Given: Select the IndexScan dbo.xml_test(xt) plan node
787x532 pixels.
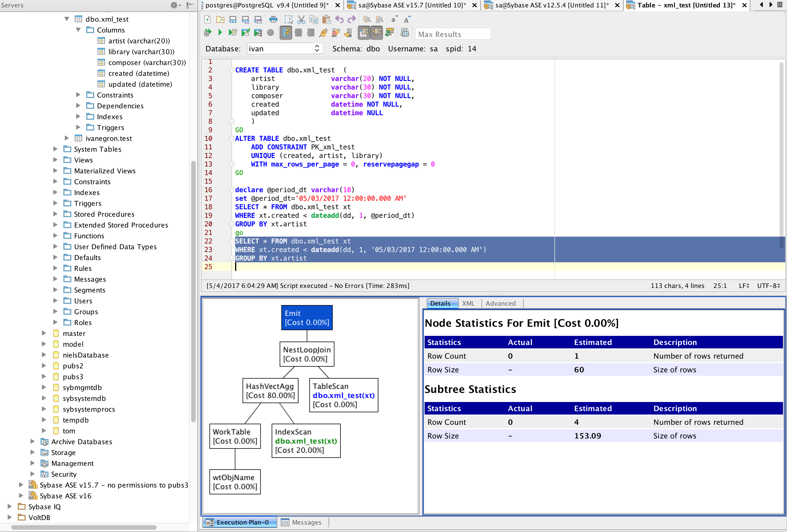Looking at the screenshot, I should 306,441.
